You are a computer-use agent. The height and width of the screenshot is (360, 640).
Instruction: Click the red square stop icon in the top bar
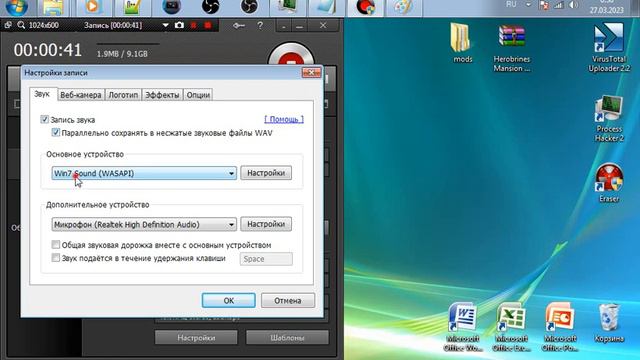coord(208,25)
